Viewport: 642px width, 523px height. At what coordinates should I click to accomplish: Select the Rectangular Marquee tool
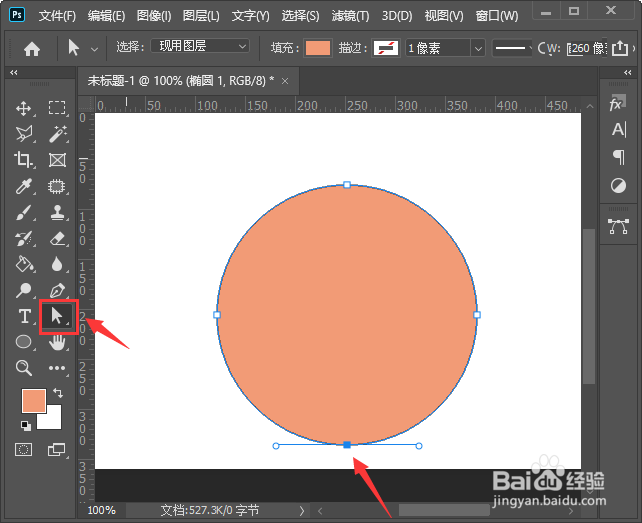coord(57,108)
